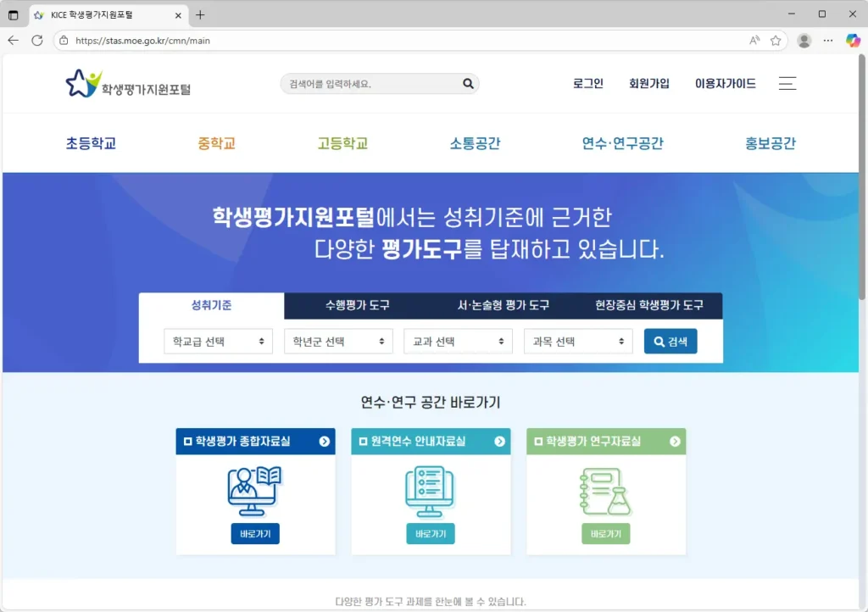
Task: Click the monitor illustration in 원격연수 안내자료실 card
Action: [430, 492]
